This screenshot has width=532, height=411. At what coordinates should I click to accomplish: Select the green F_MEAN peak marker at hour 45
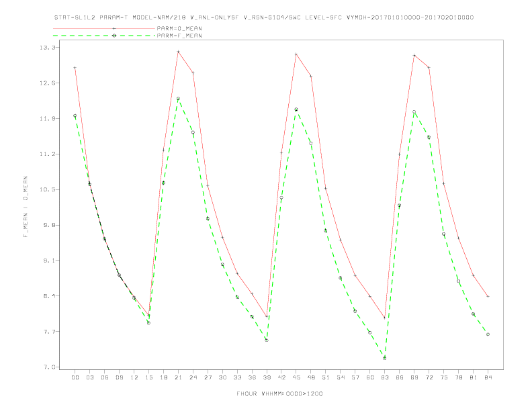coord(296,109)
